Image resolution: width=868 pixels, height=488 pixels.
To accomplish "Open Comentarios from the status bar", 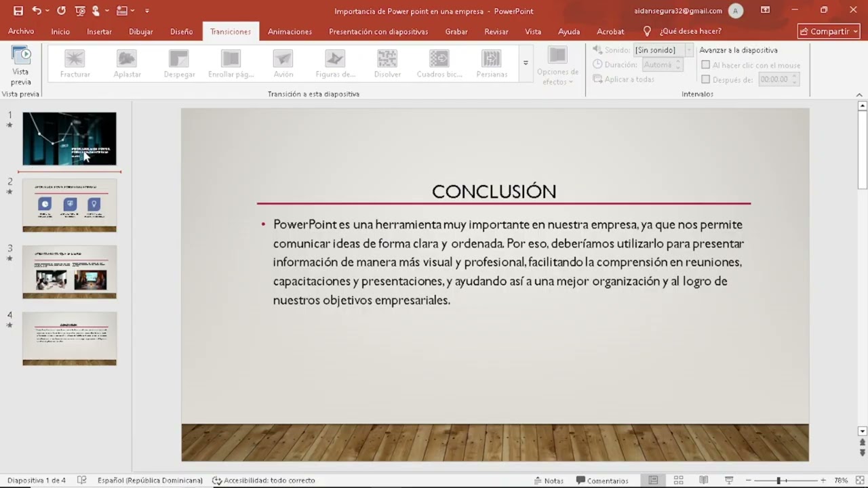I will (602, 481).
